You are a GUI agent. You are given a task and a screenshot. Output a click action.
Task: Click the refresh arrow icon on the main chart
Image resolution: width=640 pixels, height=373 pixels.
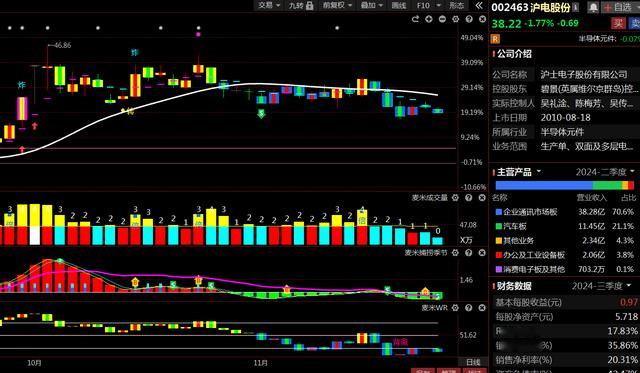[416, 19]
